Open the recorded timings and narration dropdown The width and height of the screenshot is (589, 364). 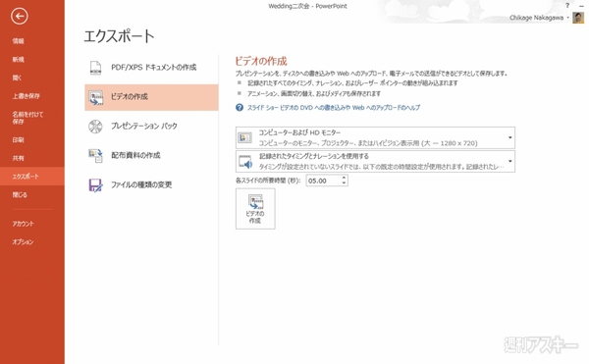coord(375,161)
